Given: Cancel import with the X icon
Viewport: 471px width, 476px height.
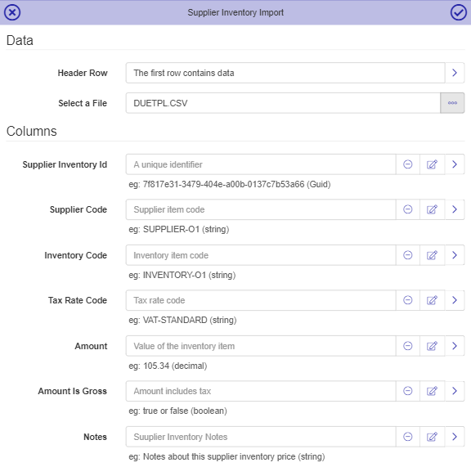Looking at the screenshot, I should (x=12, y=12).
